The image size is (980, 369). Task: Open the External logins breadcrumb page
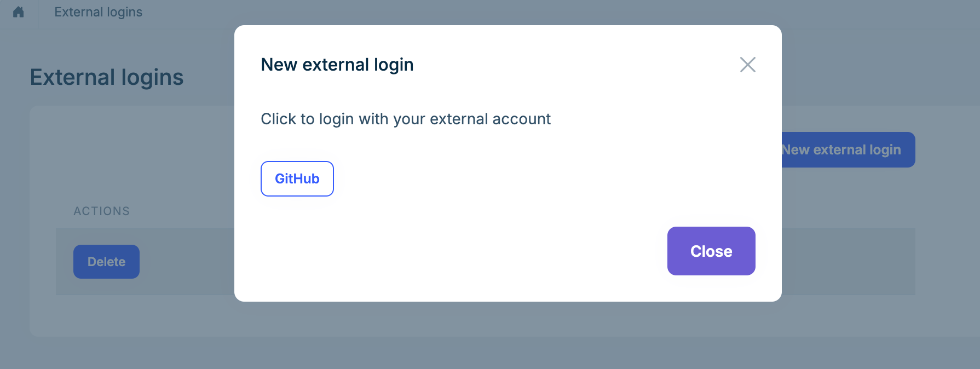[97, 12]
